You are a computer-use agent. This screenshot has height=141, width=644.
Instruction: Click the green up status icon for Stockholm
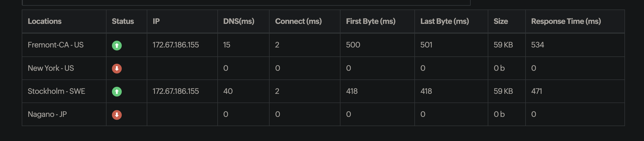point(117,92)
